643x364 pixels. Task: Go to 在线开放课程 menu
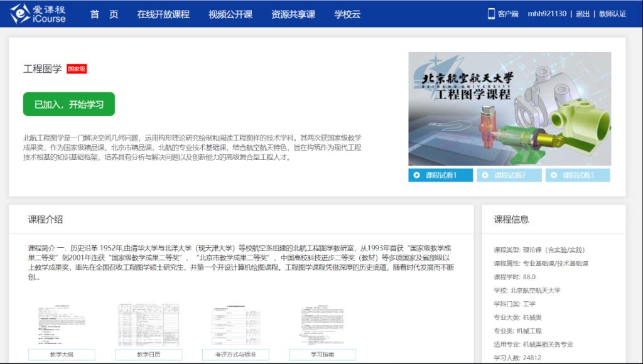163,14
